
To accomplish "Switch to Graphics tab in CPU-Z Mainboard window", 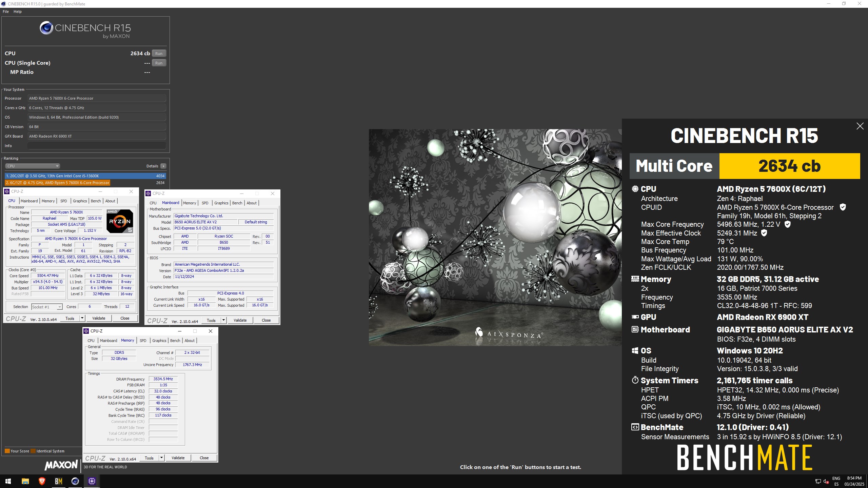I will pos(221,203).
